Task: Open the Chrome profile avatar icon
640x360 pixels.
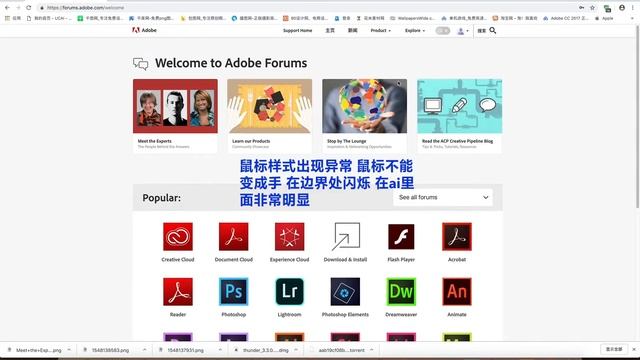Action: click(622, 8)
